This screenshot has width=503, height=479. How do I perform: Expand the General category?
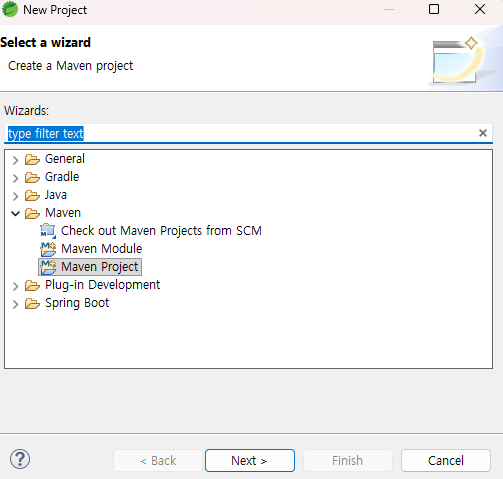coord(15,160)
